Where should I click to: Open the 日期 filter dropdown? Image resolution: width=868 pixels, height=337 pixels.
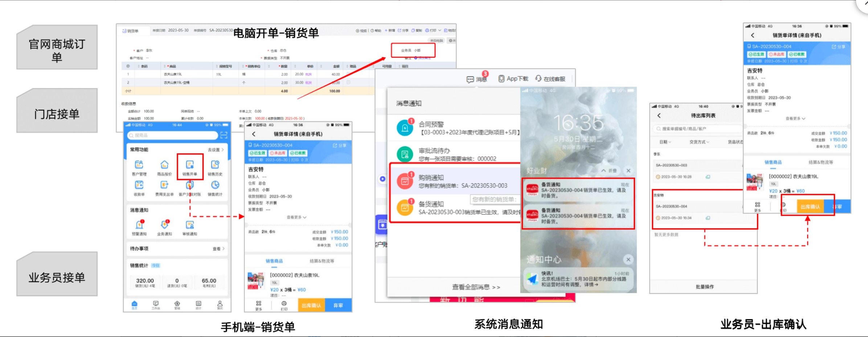[x=665, y=142]
